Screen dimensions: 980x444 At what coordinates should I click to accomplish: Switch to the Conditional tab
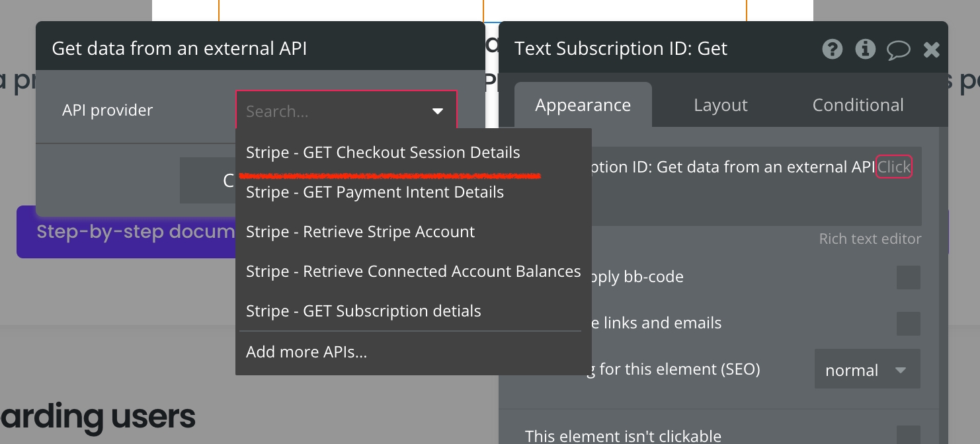(x=858, y=105)
